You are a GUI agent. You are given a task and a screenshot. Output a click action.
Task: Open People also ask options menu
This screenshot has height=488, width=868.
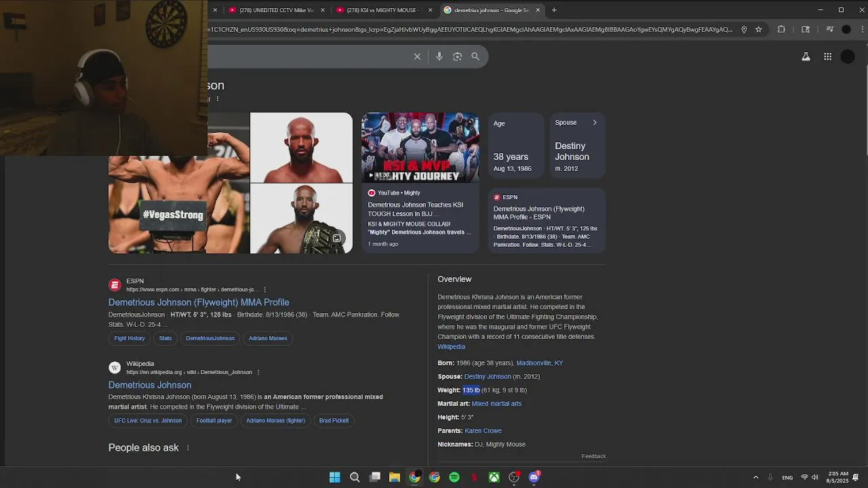(x=188, y=448)
